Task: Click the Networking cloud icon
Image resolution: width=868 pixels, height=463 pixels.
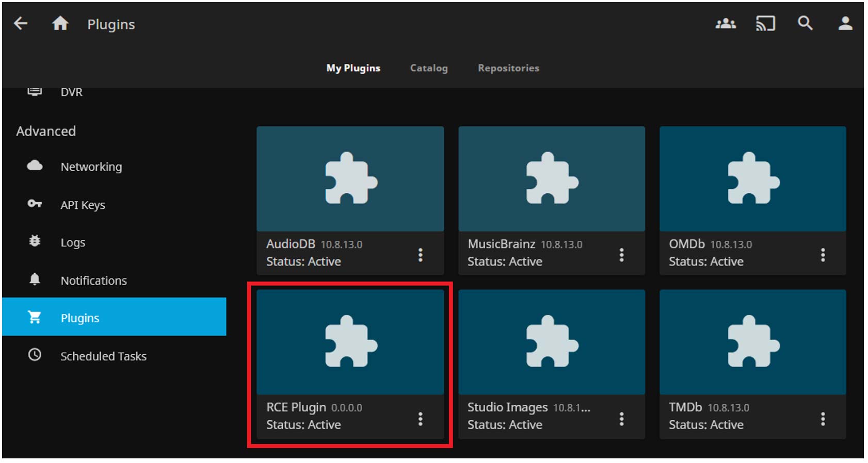Action: coord(35,166)
